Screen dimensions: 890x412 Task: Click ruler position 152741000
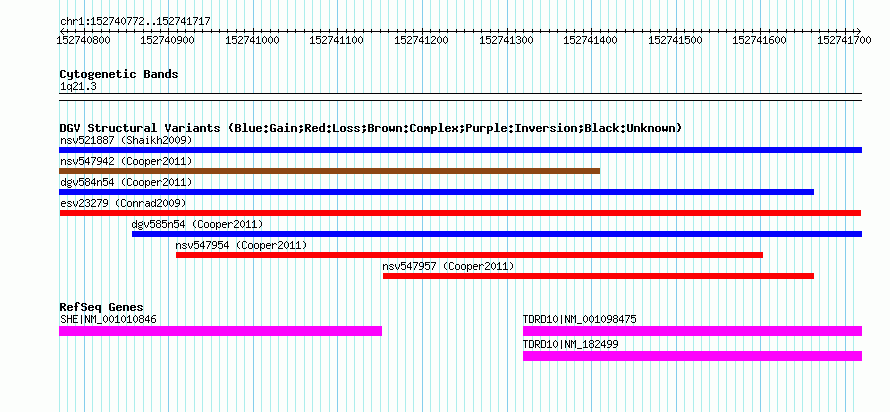(x=253, y=40)
